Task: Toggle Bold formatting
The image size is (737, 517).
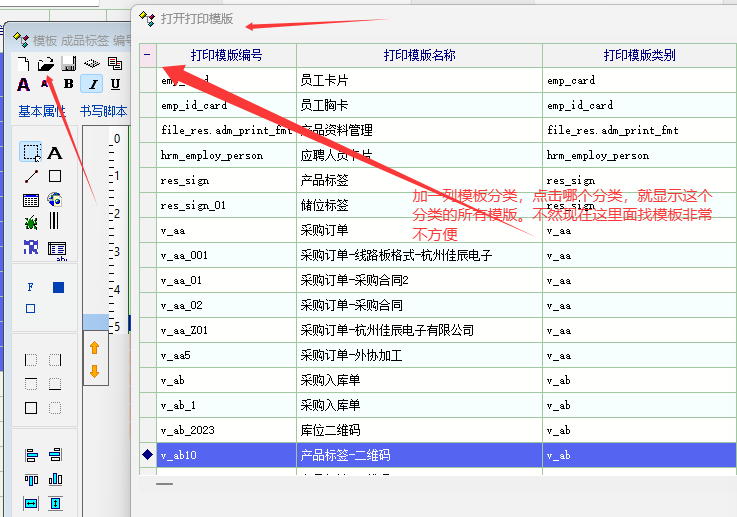Action: pyautogui.click(x=69, y=84)
